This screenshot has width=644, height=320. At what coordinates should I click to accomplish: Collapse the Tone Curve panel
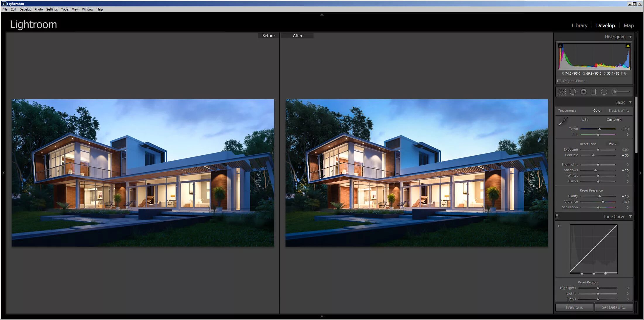coord(630,217)
